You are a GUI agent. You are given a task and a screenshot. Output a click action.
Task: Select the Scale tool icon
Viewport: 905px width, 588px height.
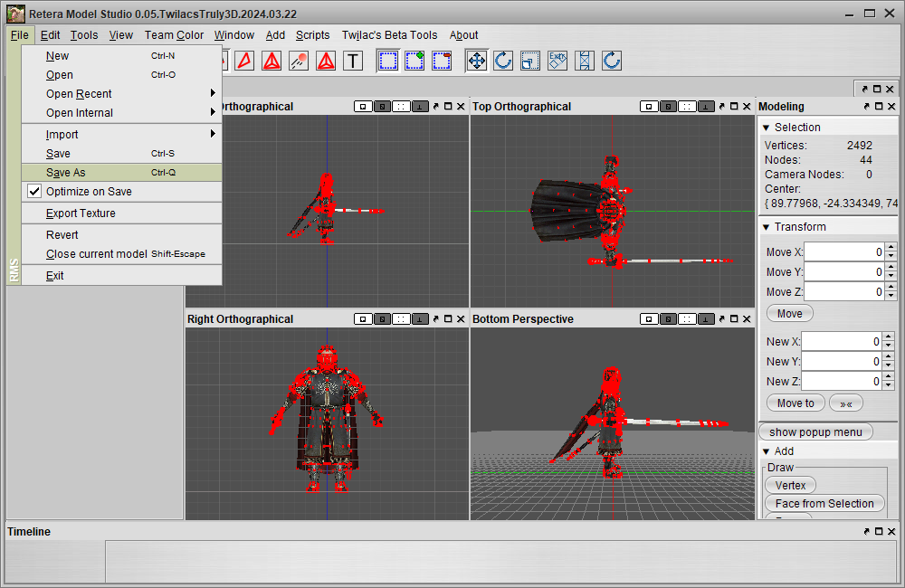coord(530,61)
